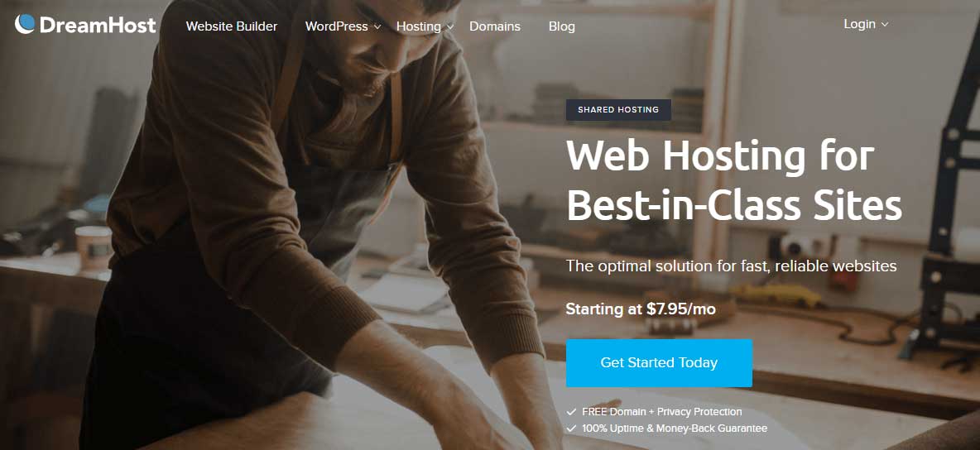Select the Hosting menu label

click(419, 26)
